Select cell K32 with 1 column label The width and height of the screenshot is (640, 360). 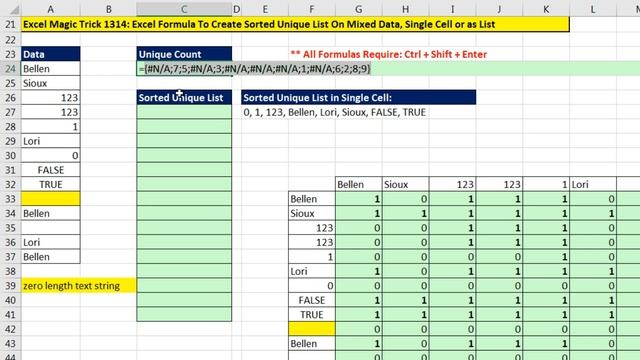coord(546,184)
